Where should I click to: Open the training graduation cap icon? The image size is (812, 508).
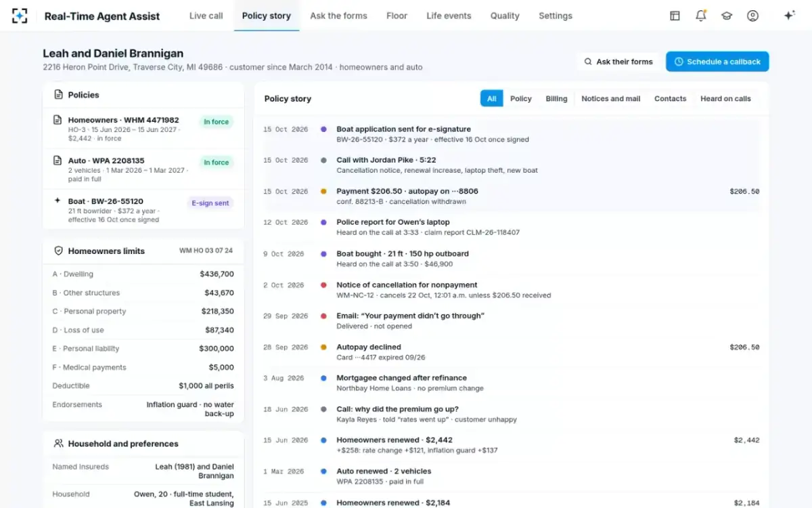pyautogui.click(x=727, y=16)
